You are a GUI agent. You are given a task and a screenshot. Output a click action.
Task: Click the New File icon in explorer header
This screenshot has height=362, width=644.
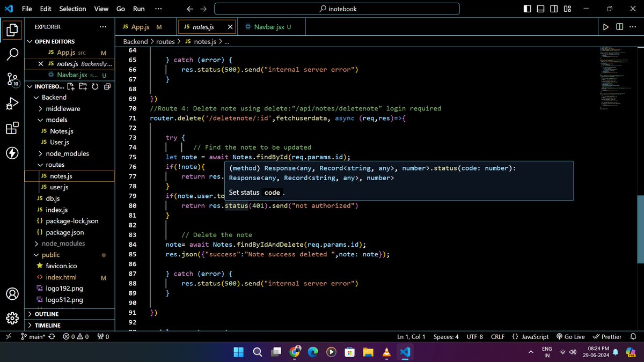71,86
